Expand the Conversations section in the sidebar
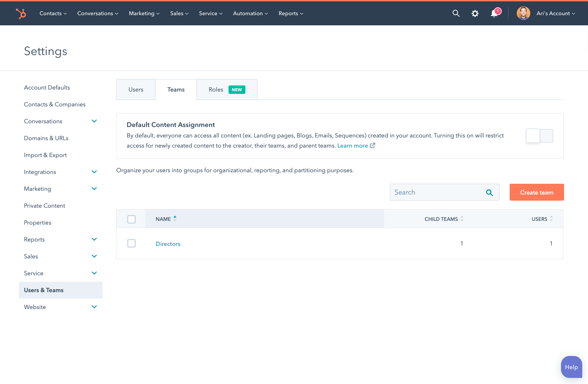Screen dimensions: 588x384 point(94,121)
